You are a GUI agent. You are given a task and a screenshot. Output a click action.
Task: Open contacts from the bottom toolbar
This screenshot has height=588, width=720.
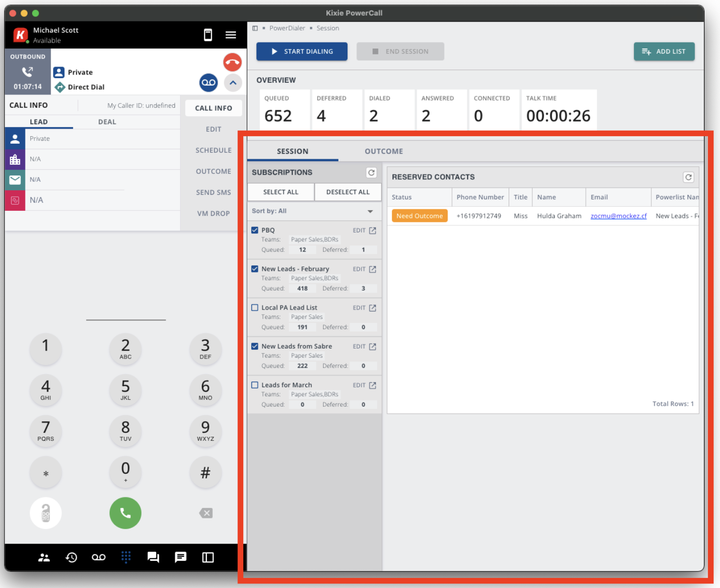tap(44, 557)
